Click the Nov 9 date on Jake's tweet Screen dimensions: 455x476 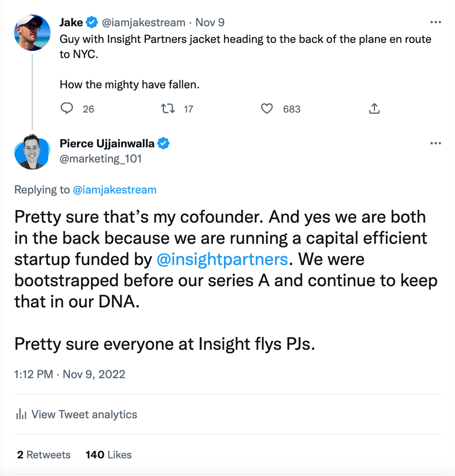(210, 22)
